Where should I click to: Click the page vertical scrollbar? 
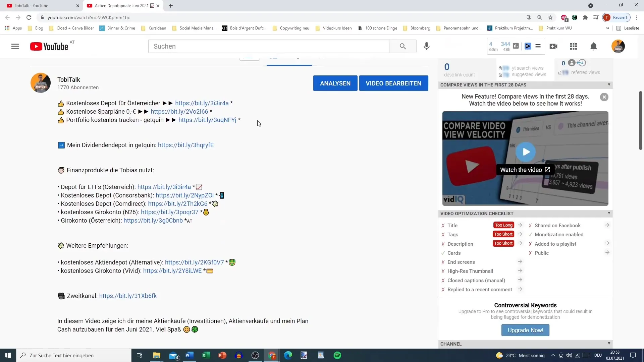[x=640, y=120]
